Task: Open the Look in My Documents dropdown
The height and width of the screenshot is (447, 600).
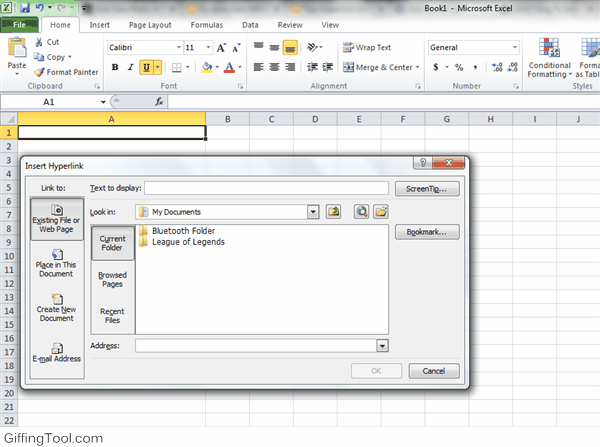Action: (x=313, y=212)
